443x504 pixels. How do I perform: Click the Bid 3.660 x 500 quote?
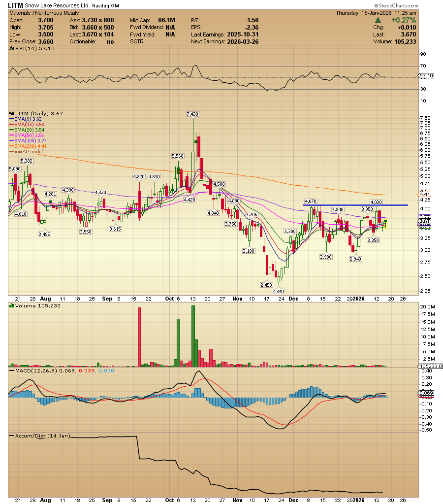coord(98,28)
